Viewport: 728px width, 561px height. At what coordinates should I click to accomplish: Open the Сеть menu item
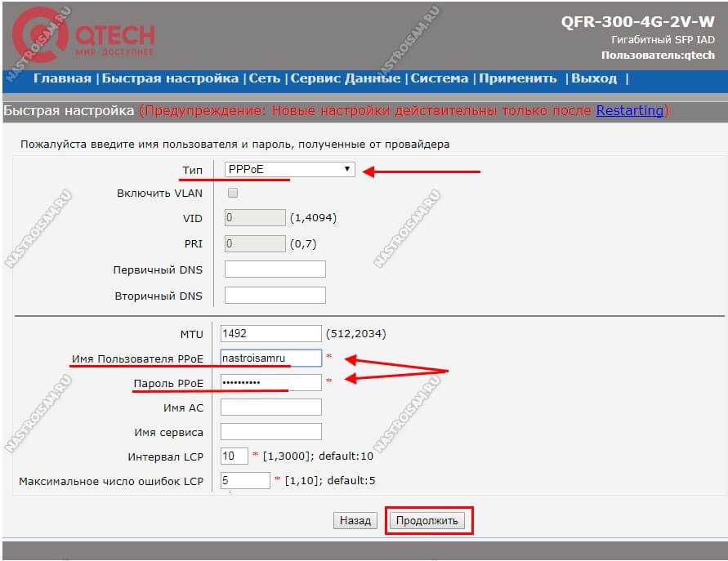264,78
